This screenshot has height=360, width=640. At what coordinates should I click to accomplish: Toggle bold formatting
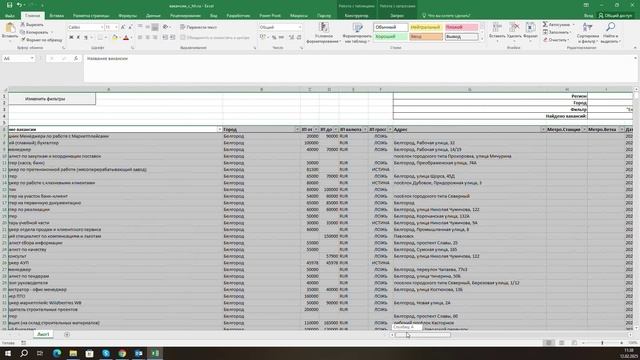click(71, 38)
